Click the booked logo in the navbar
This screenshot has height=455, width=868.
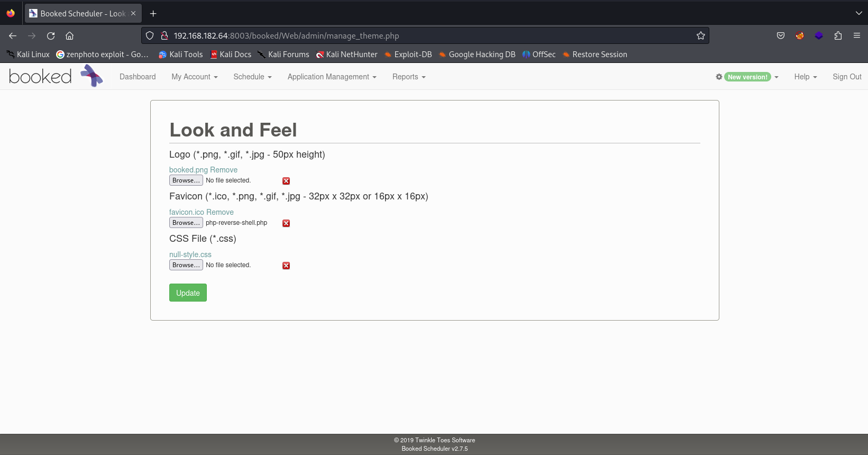[56, 77]
